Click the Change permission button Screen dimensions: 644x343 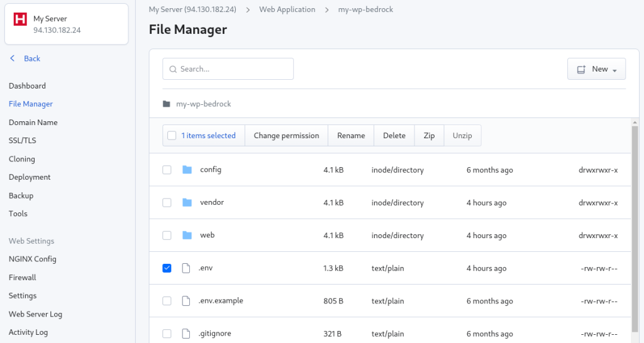pyautogui.click(x=286, y=136)
